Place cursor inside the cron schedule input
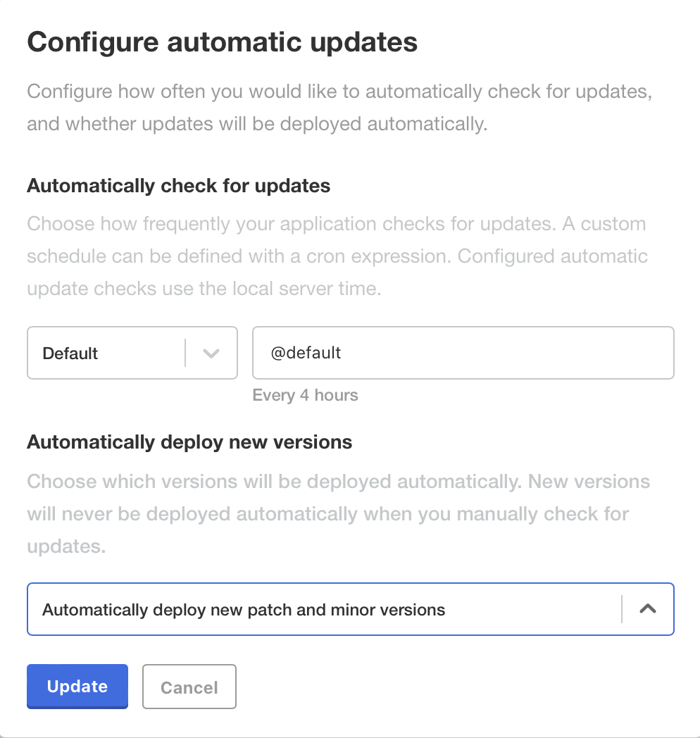This screenshot has width=700, height=738. pos(463,353)
